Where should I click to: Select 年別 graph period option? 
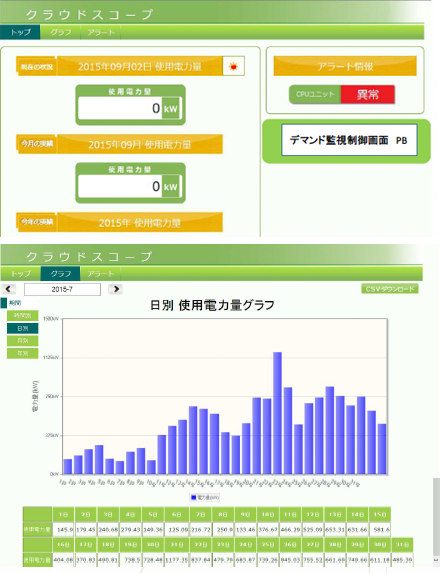click(x=23, y=353)
